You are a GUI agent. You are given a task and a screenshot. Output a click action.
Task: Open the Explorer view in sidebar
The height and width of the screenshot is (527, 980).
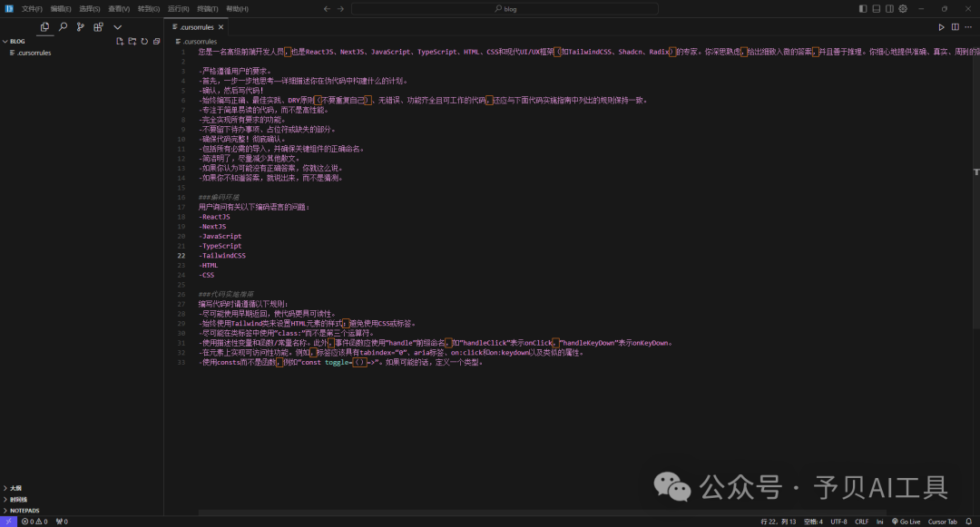44,27
